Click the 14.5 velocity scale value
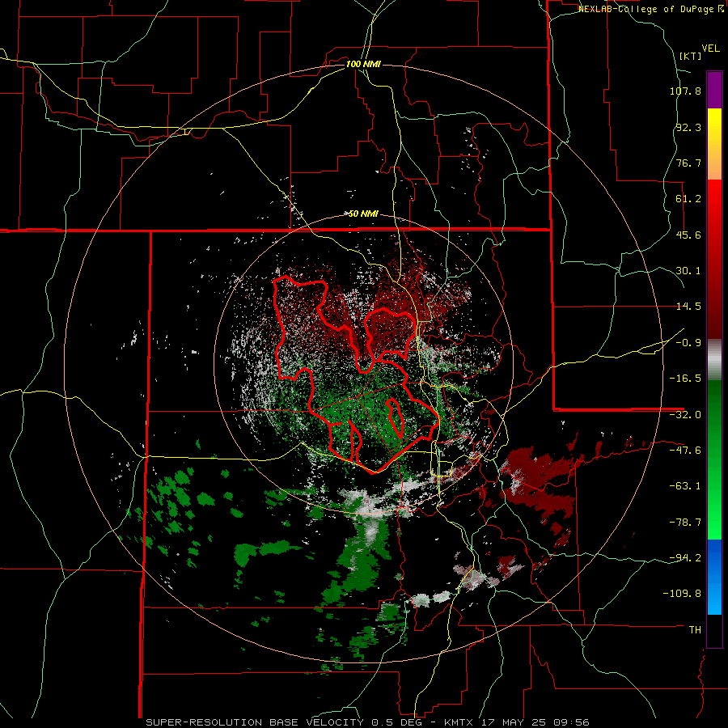This screenshot has height=728, width=728. (x=688, y=307)
